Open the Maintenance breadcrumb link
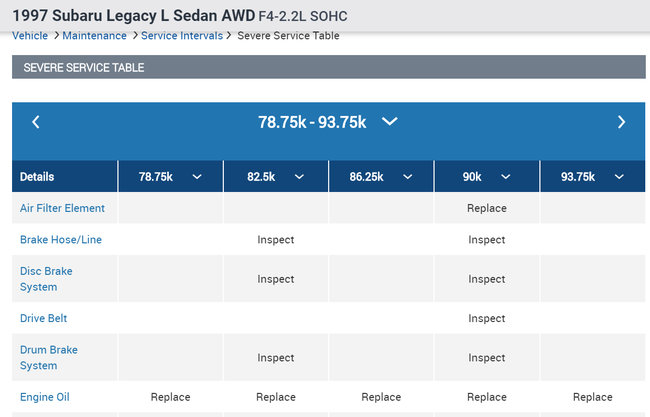The image size is (650, 417). point(94,36)
